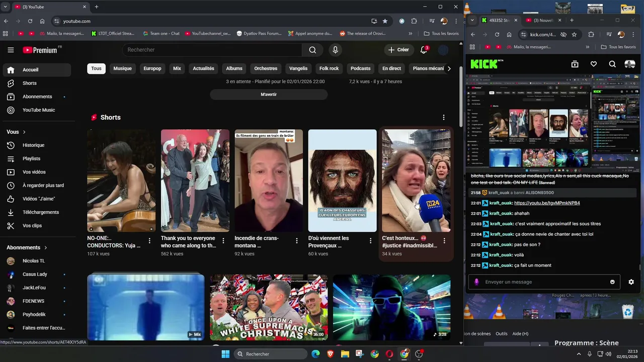
Task: Open options for C'est honteux short
Action: coord(444,241)
